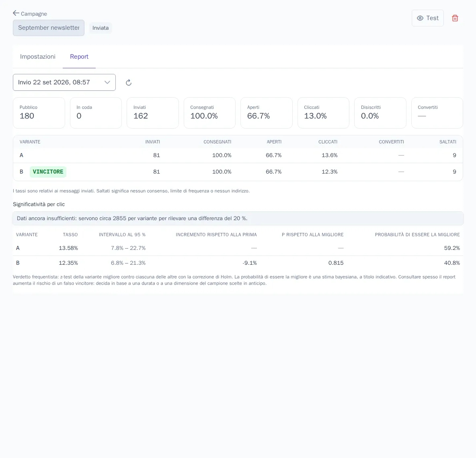Click the Consegnati card showing 100.0%
The height and width of the screenshot is (458, 476).
[209, 113]
